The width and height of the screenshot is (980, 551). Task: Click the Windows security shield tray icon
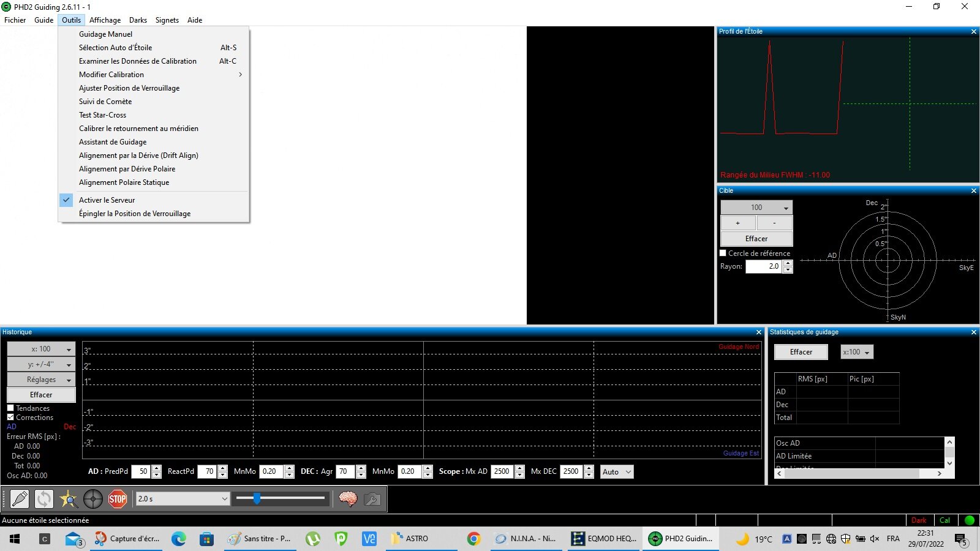point(846,539)
